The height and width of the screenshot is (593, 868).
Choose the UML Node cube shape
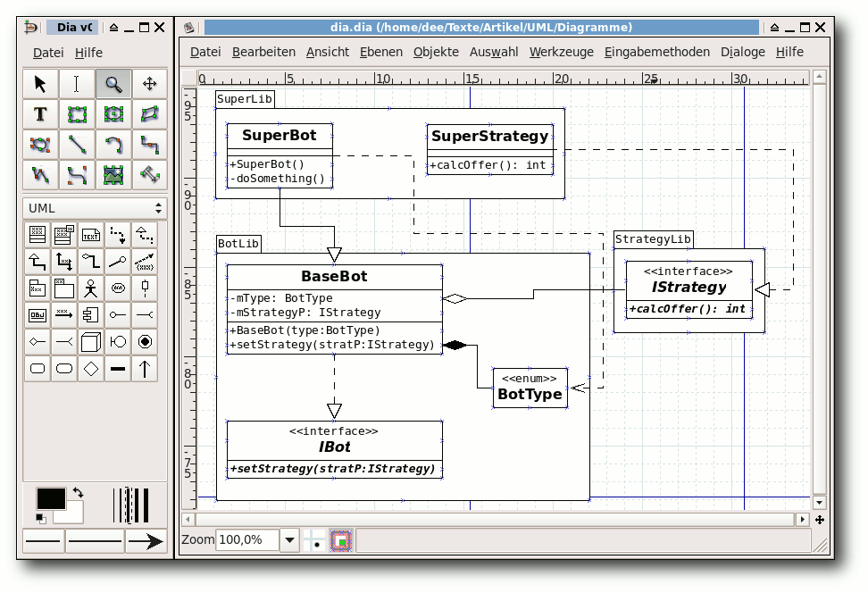pyautogui.click(x=90, y=341)
